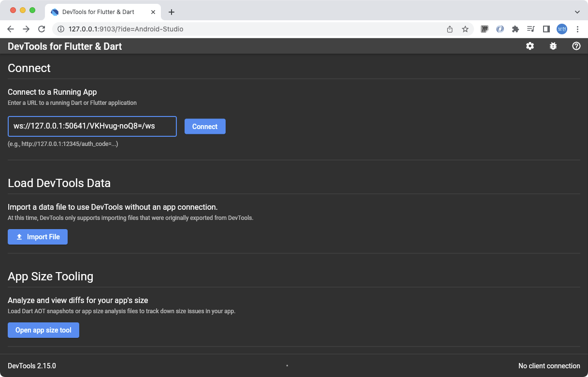The height and width of the screenshot is (377, 588).
Task: Open Chrome extensions puzzle icon
Action: tap(516, 29)
